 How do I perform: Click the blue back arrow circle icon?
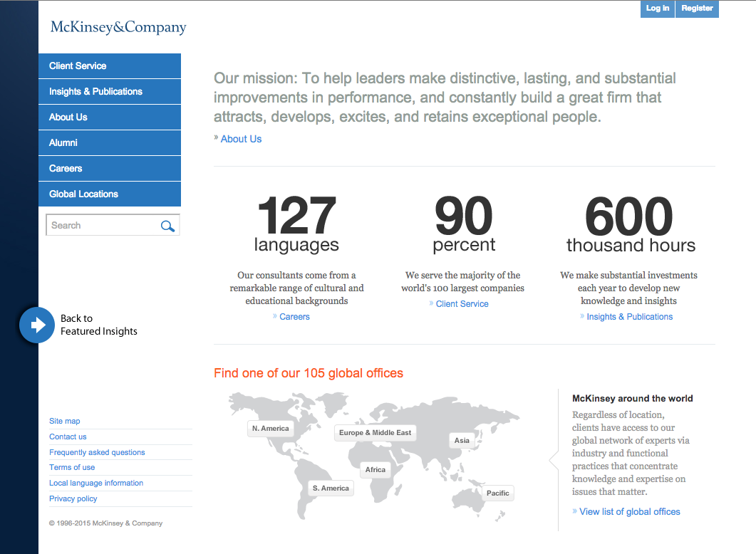(x=37, y=325)
